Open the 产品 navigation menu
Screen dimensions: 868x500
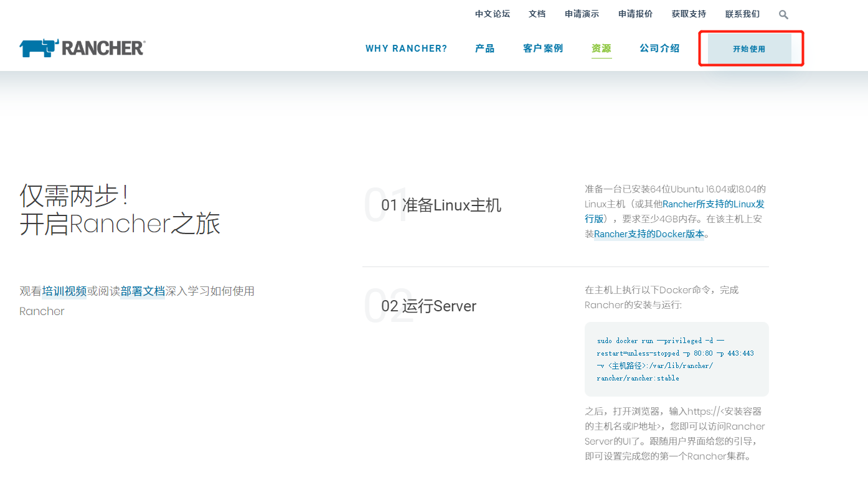[484, 48]
